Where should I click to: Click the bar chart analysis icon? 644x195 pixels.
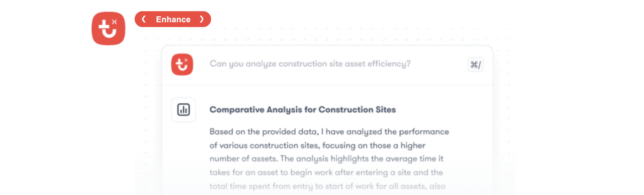pyautogui.click(x=184, y=110)
